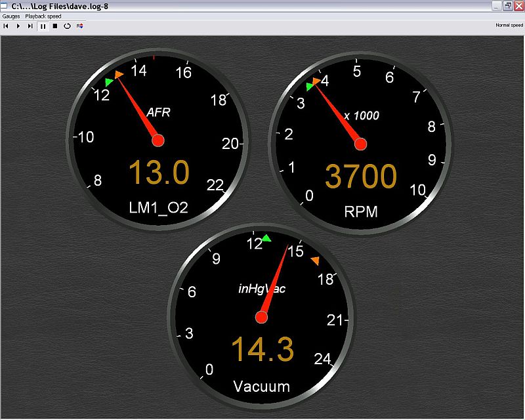Viewport: 525px width, 420px height.
Task: Click the orange marker on Vacuum gauge
Action: (315, 261)
